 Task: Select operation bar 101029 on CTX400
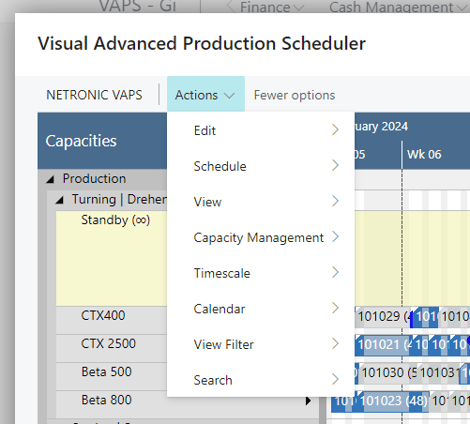click(x=383, y=317)
